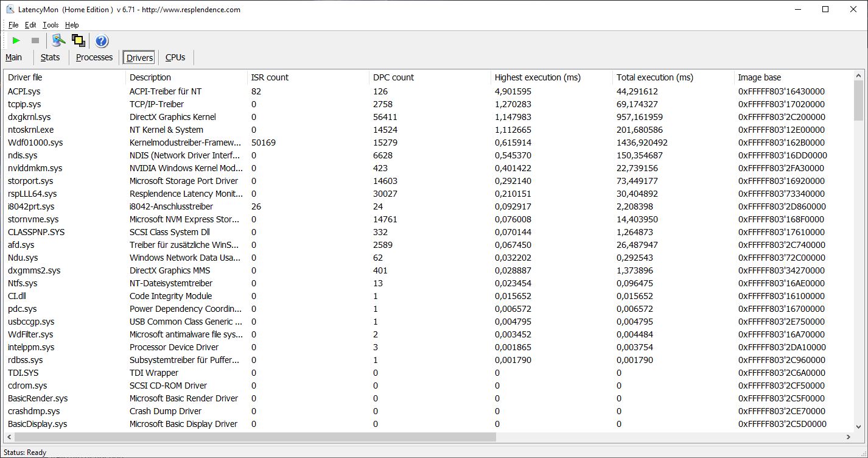Open the Edit menu
Viewport: 868px width, 458px height.
pyautogui.click(x=30, y=25)
